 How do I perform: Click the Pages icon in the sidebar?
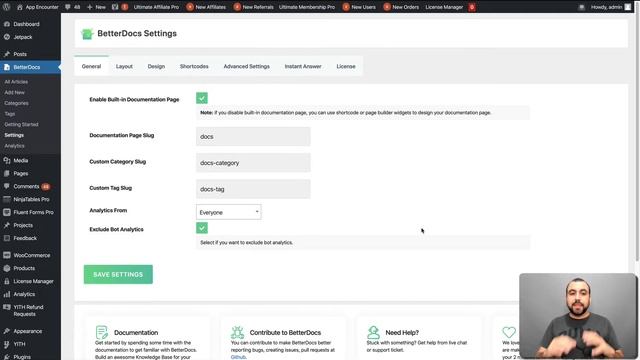click(x=7, y=173)
